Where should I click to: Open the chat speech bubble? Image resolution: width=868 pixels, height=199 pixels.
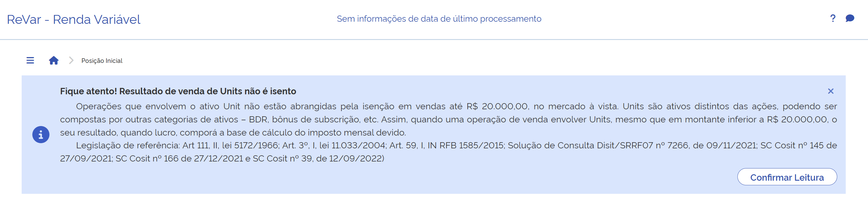pyautogui.click(x=850, y=18)
